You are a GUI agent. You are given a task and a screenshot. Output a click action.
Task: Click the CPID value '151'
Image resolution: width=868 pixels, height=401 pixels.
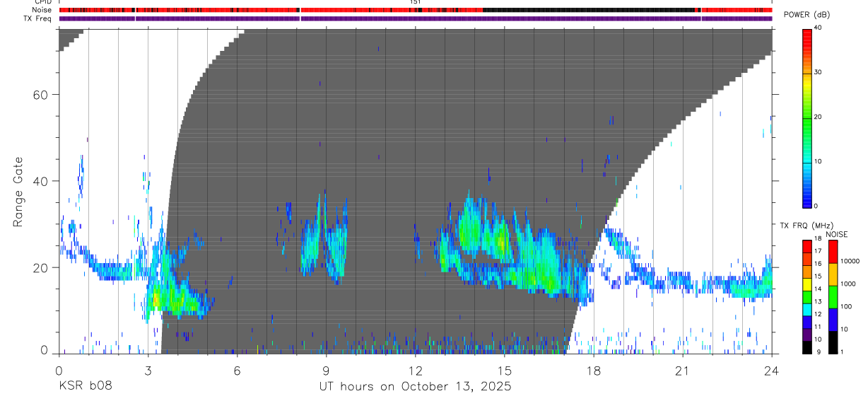[x=415, y=2]
